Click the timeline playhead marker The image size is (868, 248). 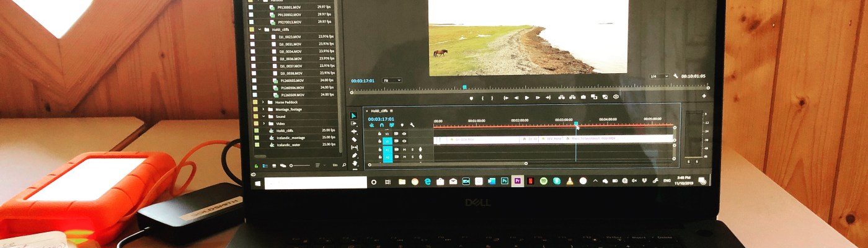point(576,125)
